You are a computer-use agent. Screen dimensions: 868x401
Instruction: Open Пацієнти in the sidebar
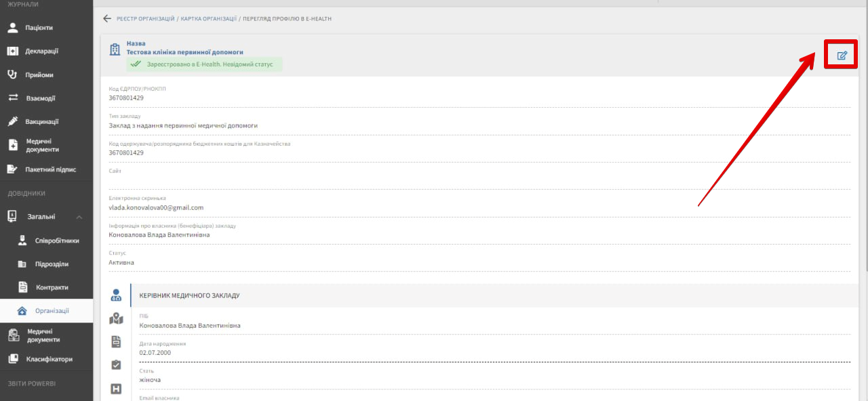(x=39, y=28)
